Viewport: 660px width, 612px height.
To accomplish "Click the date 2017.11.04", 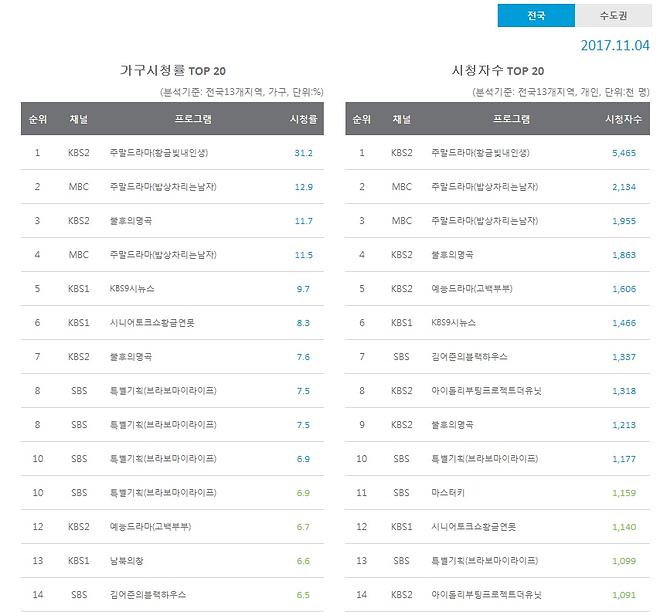I will pyautogui.click(x=615, y=45).
